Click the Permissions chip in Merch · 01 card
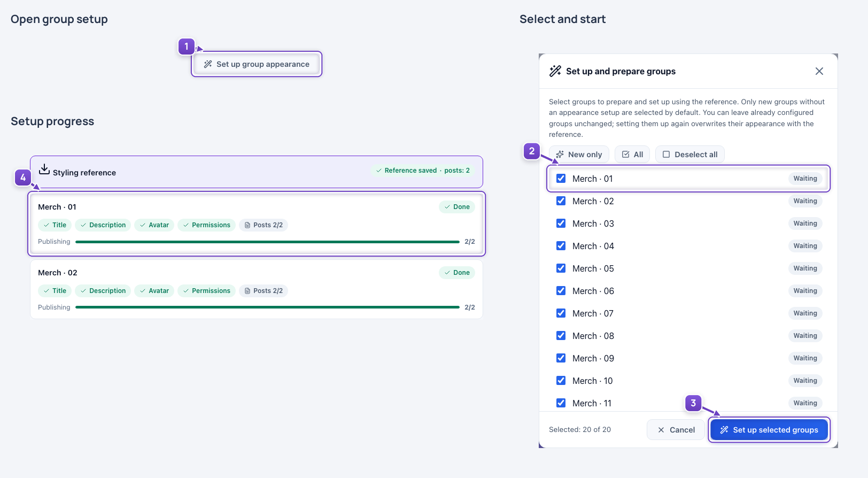The image size is (868, 478). tap(206, 225)
